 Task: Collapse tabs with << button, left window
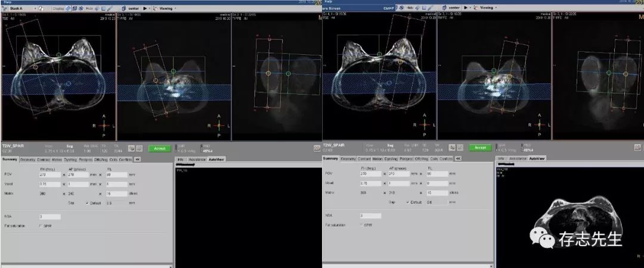[138, 159]
